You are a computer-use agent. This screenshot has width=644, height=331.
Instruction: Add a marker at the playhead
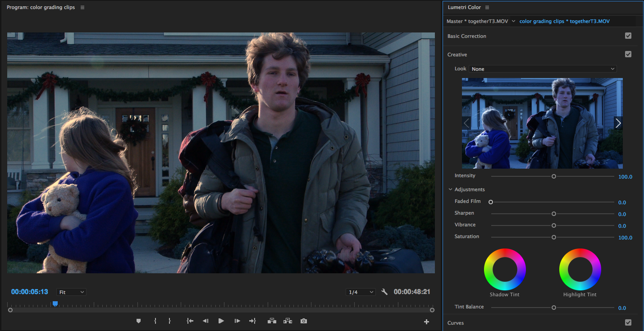pos(138,321)
